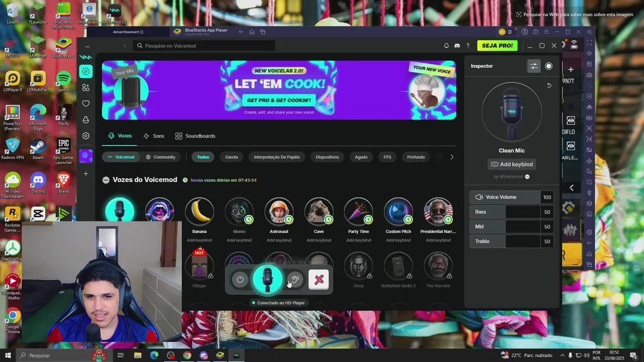Select the Astronaut voice

pos(279,211)
